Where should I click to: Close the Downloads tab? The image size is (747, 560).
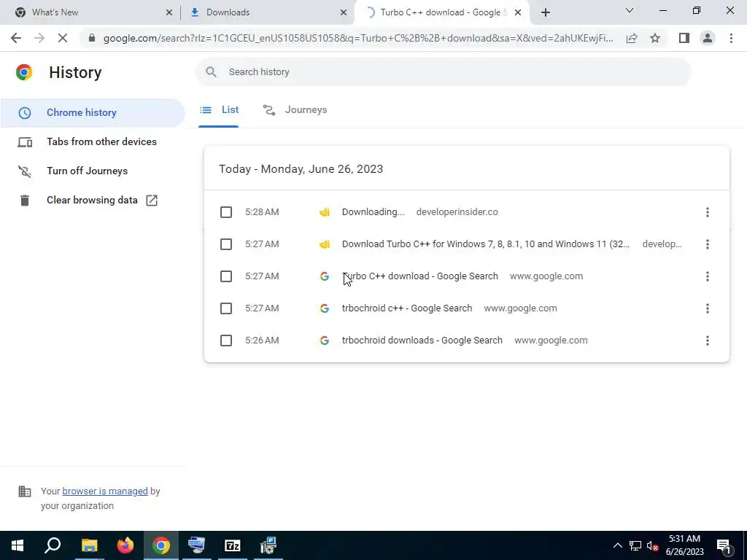(344, 12)
